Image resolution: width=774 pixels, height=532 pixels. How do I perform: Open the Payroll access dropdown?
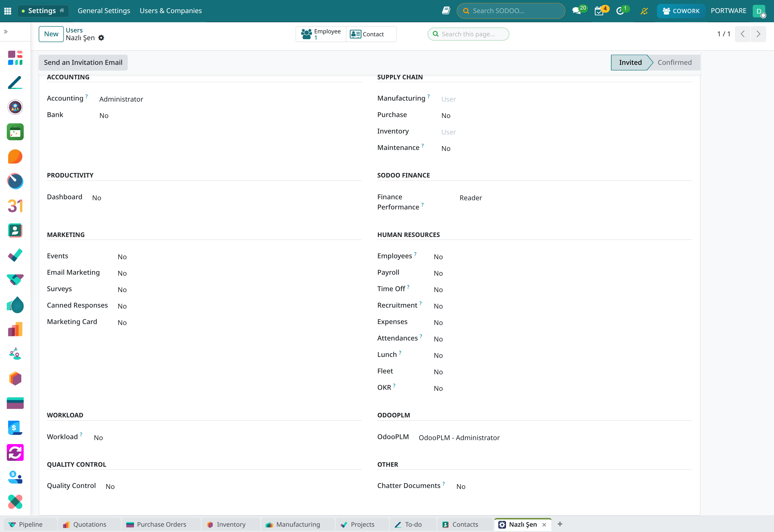tap(563, 273)
